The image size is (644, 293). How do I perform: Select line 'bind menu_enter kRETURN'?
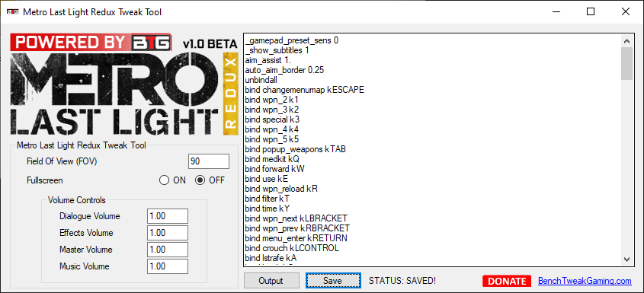296,238
